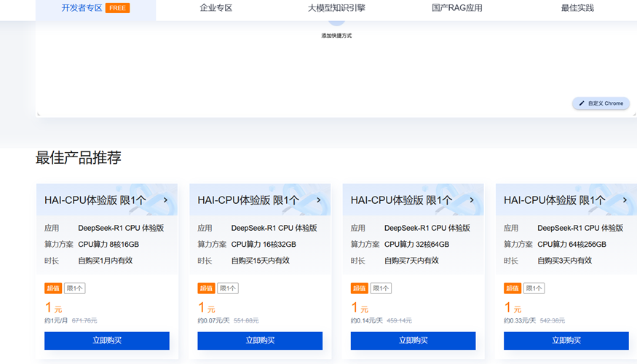637x364 pixels.
Task: Click the text 自购买15天内有效
Action: click(261, 261)
